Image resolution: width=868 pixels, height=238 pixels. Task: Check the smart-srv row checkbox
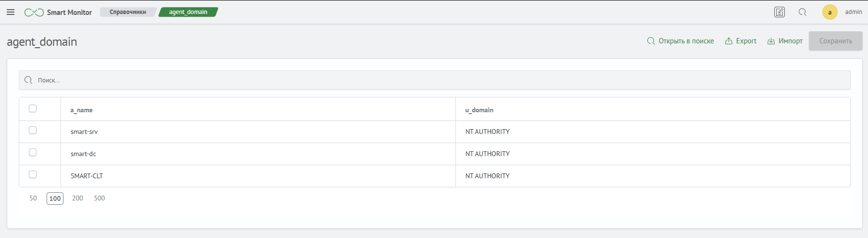[33, 130]
